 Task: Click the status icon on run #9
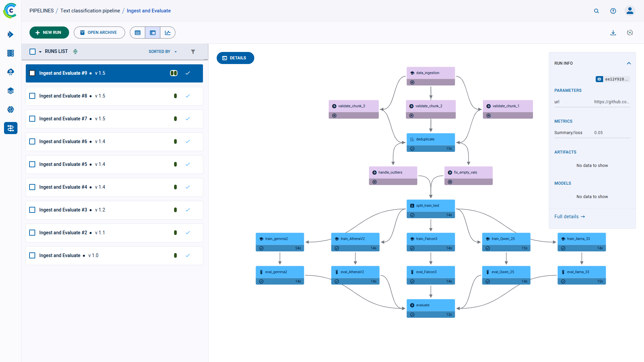[174, 73]
